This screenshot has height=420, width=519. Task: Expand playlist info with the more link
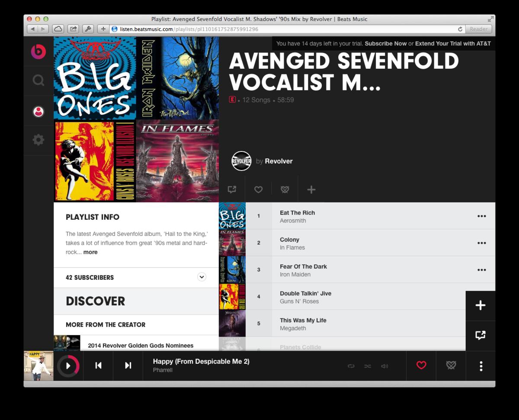click(x=90, y=252)
